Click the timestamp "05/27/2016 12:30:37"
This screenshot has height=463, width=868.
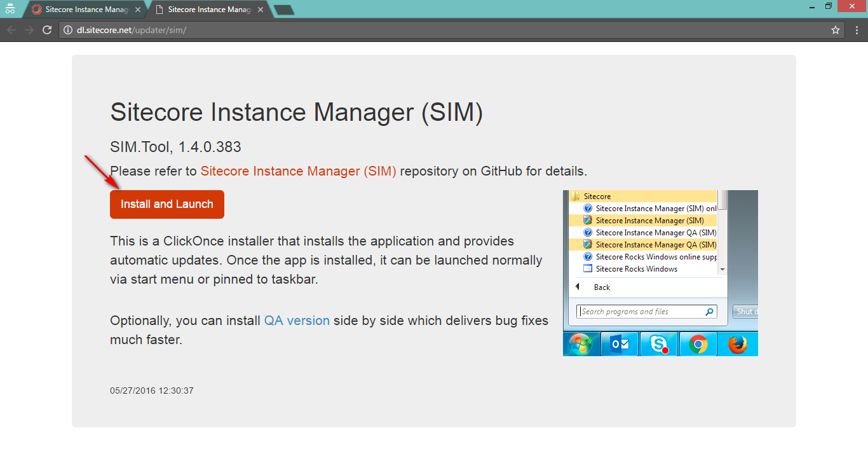[x=152, y=390]
